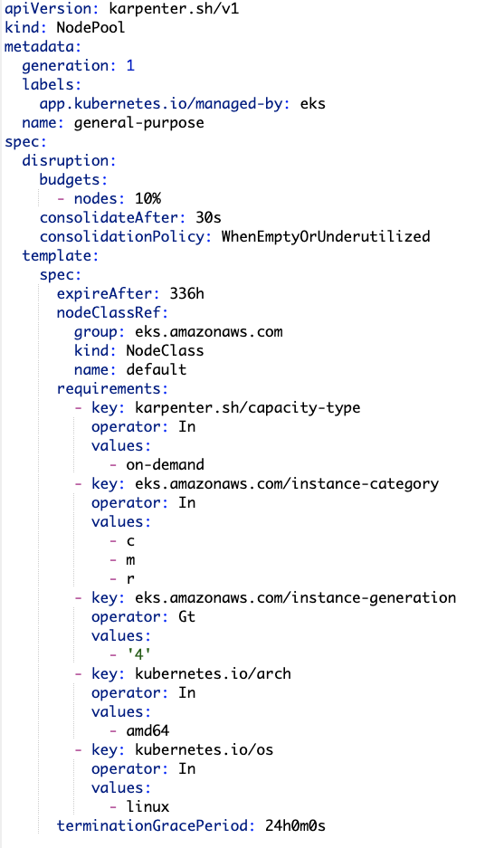Click the 'name: general-purpose' line
The image size is (504, 848).
(112, 123)
